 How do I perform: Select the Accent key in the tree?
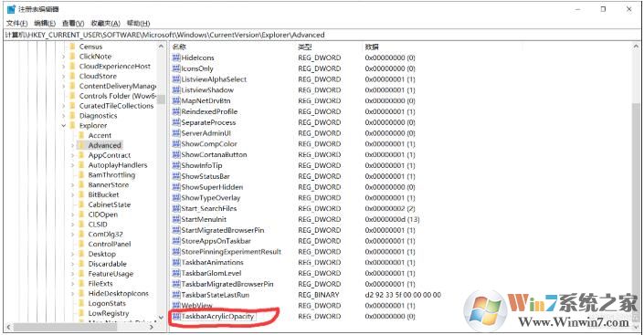coord(100,135)
